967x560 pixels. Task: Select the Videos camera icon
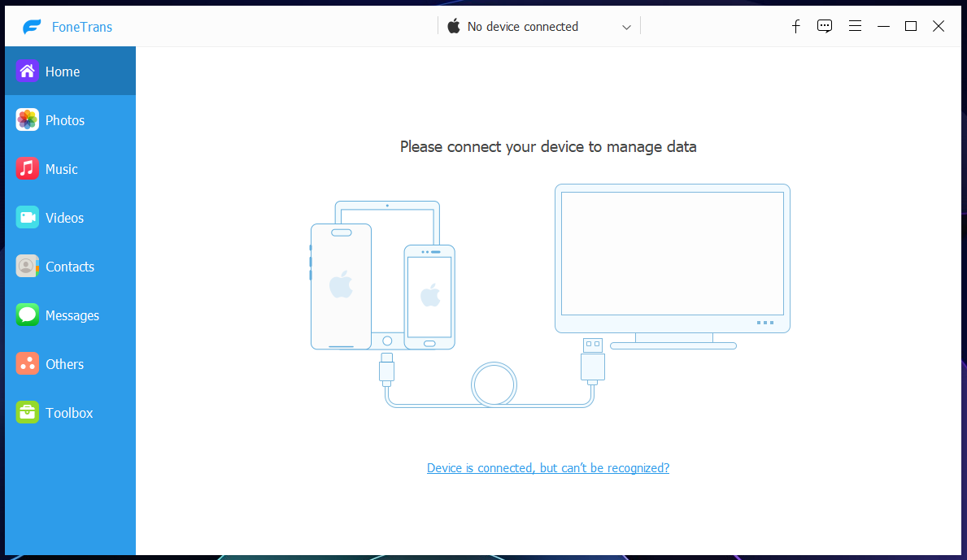27,218
